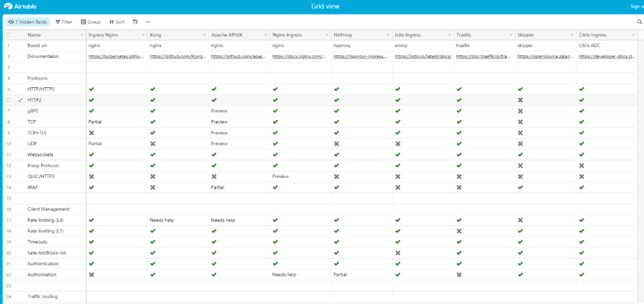The height and width of the screenshot is (304, 644).
Task: Select the Ingress Nginx HTTP/HTTPS checkmark
Action: click(x=92, y=89)
